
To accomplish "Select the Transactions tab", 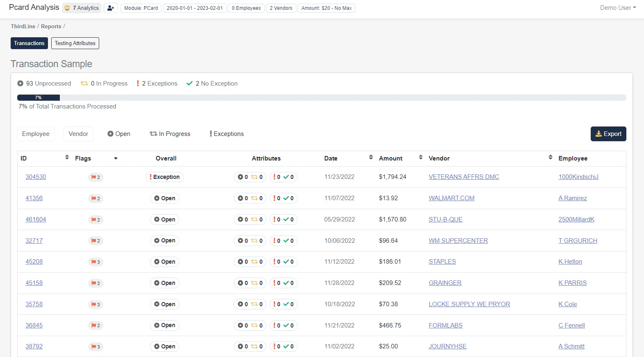I will coord(29,43).
